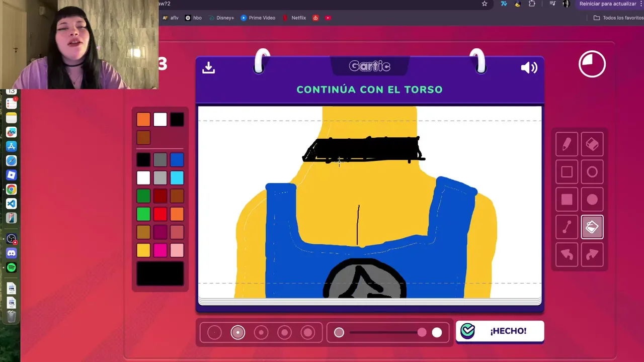Choose the dark gray palette color
Screen dimensions: 644x362
160,160
